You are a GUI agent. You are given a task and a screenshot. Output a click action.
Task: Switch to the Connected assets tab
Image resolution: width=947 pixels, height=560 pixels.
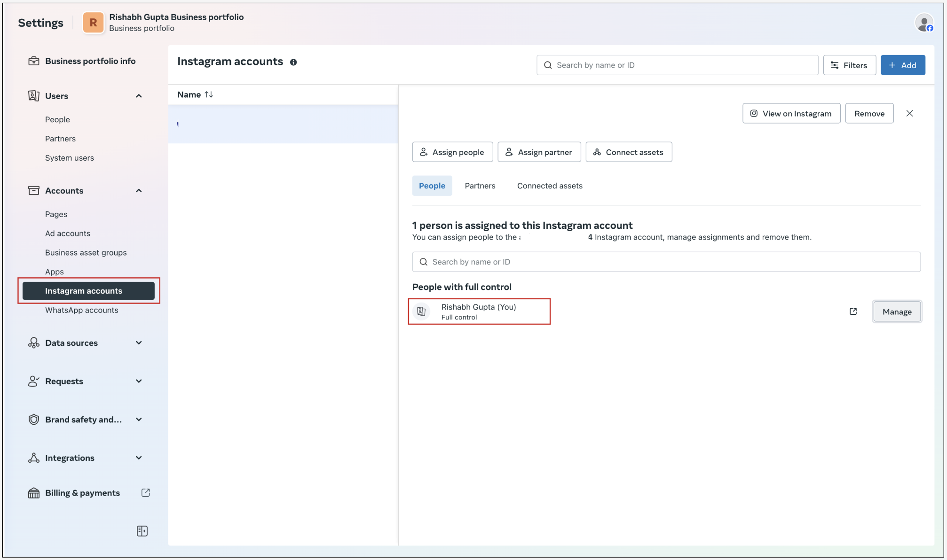pyautogui.click(x=549, y=186)
